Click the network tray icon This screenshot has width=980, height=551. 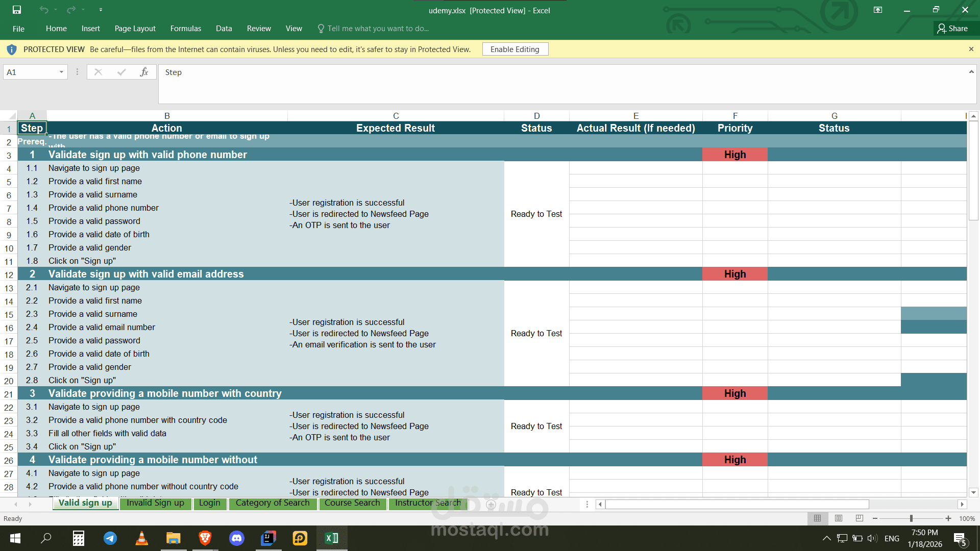[x=842, y=538]
